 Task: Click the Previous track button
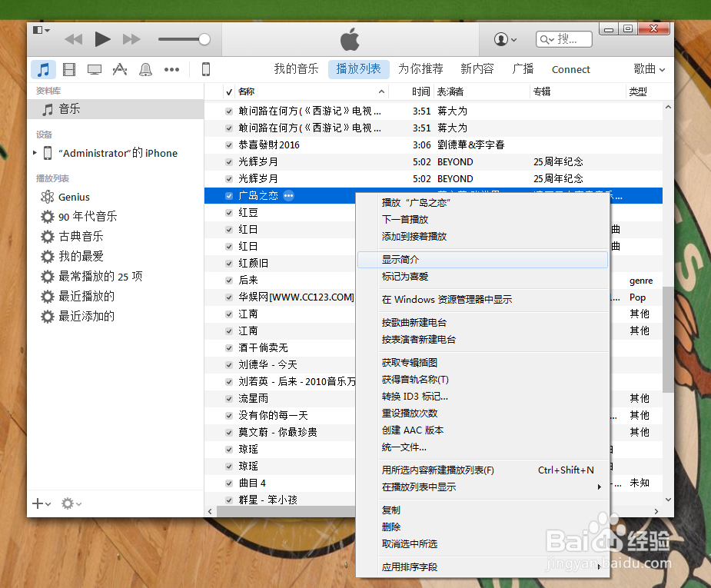tap(74, 39)
